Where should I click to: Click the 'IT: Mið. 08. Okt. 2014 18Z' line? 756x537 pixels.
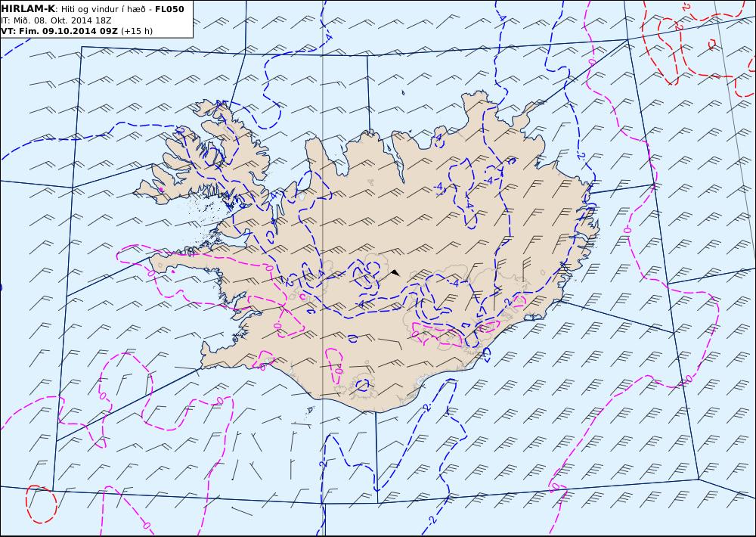(56, 20)
